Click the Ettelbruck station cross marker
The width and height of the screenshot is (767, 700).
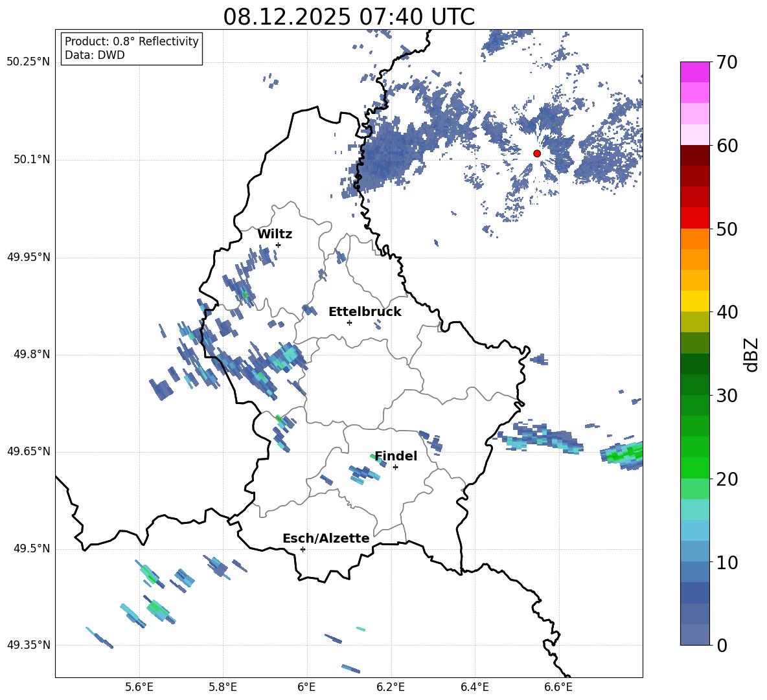(349, 322)
